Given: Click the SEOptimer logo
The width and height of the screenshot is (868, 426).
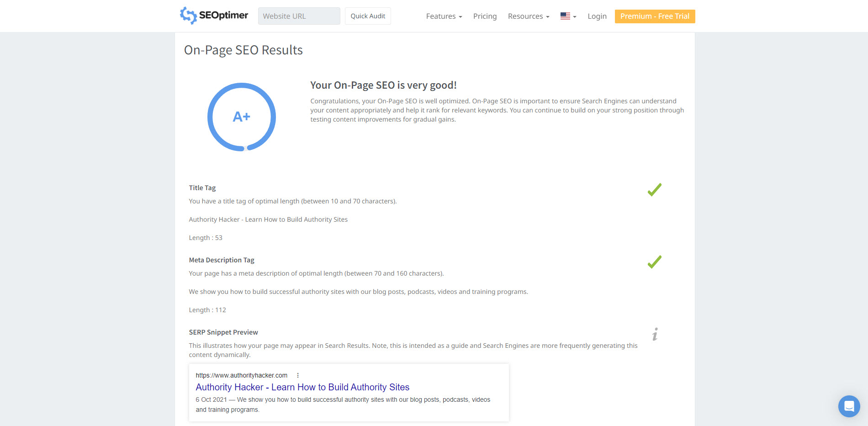Looking at the screenshot, I should 214,16.
